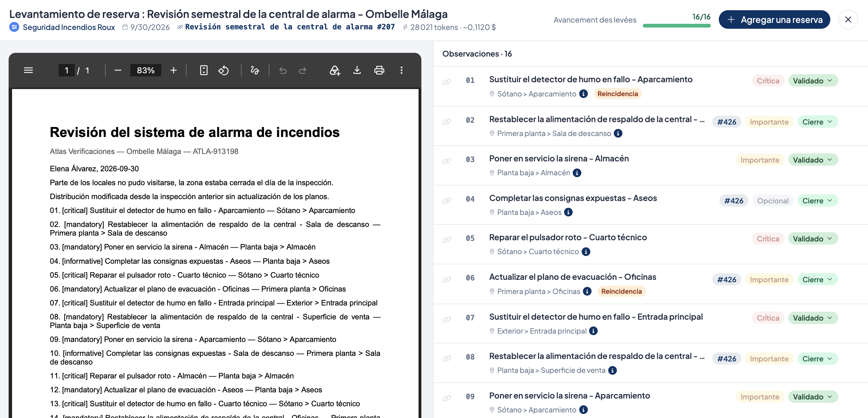Screen dimensions: 868x418
Task: Print the PDF document
Action: (x=379, y=70)
